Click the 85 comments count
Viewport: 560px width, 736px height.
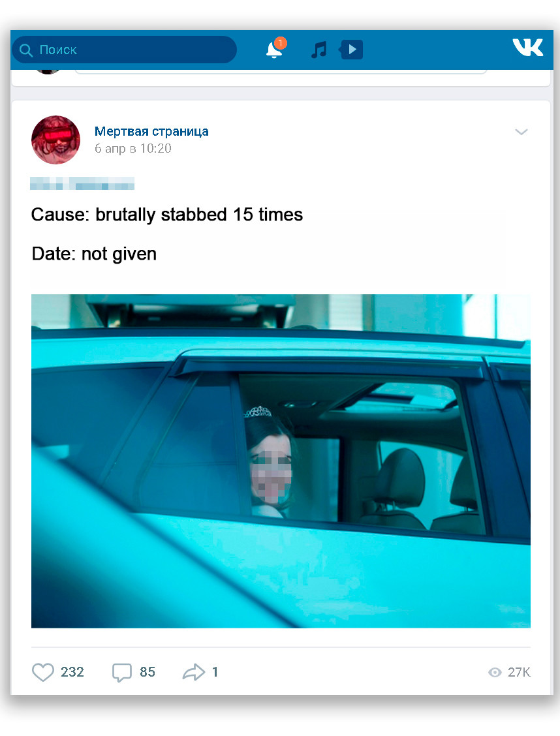coord(148,672)
